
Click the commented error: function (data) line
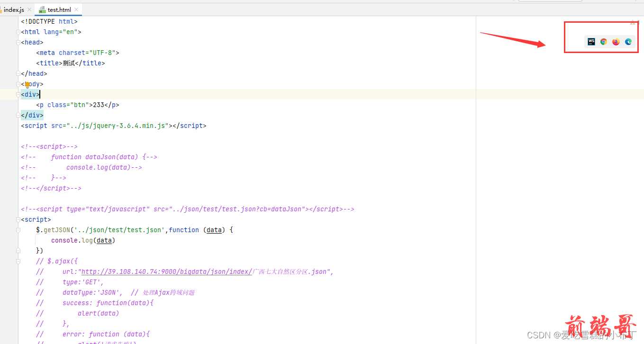point(93,334)
